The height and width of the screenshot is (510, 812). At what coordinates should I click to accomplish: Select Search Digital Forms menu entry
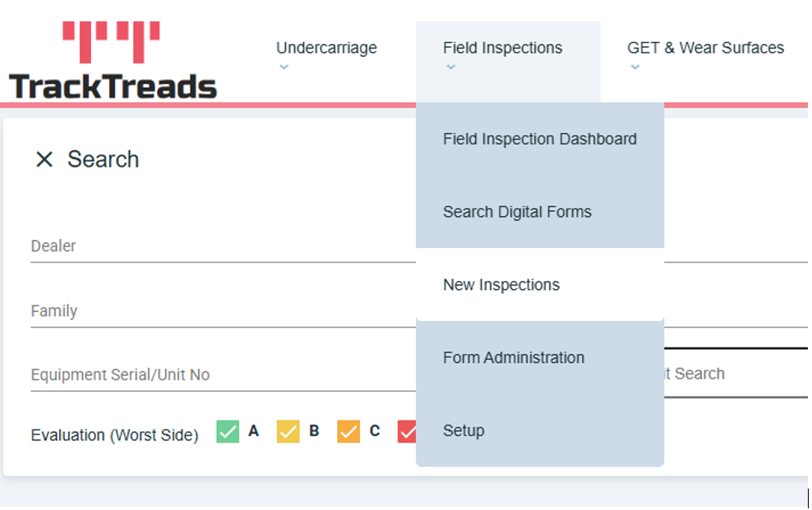[x=517, y=212]
